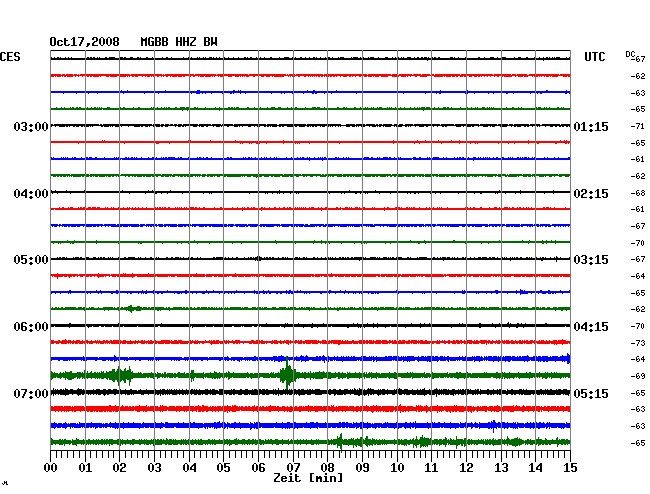Select the 04:00 local time label
This screenshot has width=650, height=494.
coord(31,194)
